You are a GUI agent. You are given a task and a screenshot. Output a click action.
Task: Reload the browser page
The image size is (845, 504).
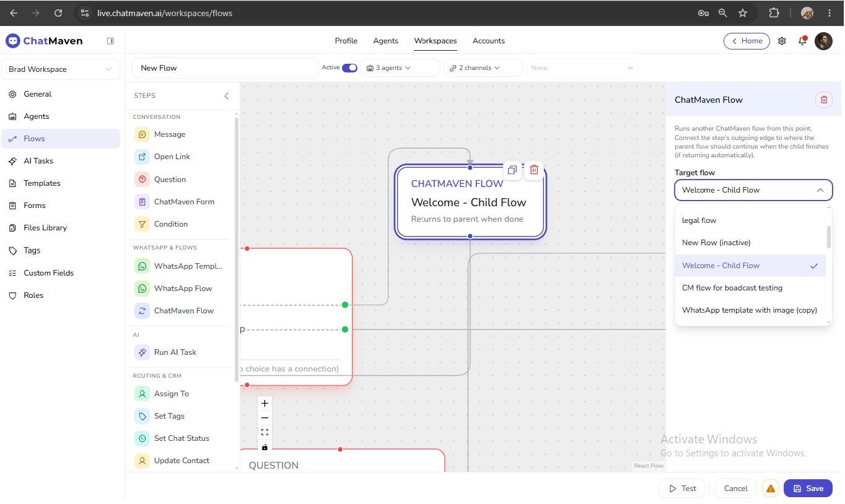pyautogui.click(x=58, y=13)
